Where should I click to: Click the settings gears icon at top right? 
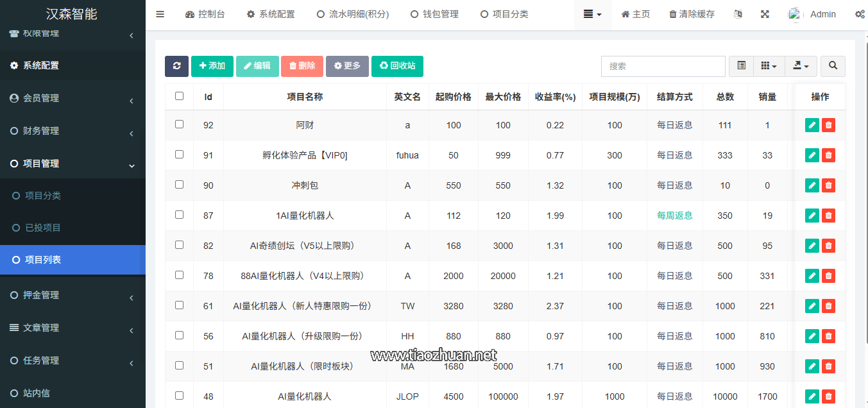pos(859,14)
